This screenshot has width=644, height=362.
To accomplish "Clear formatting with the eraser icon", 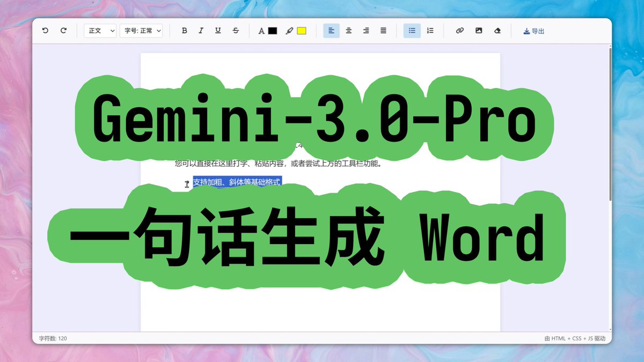I will tap(497, 31).
